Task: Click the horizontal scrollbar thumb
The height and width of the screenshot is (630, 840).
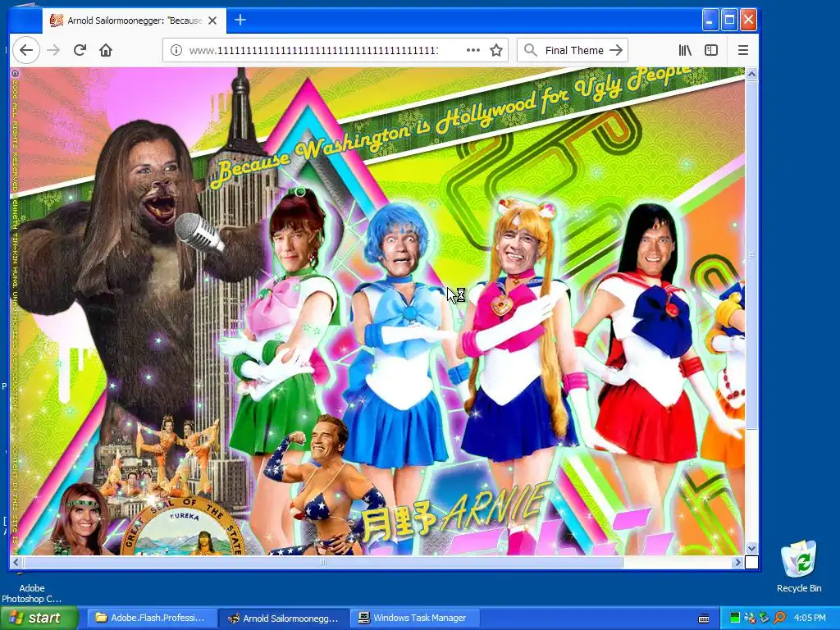Action: coord(323,562)
